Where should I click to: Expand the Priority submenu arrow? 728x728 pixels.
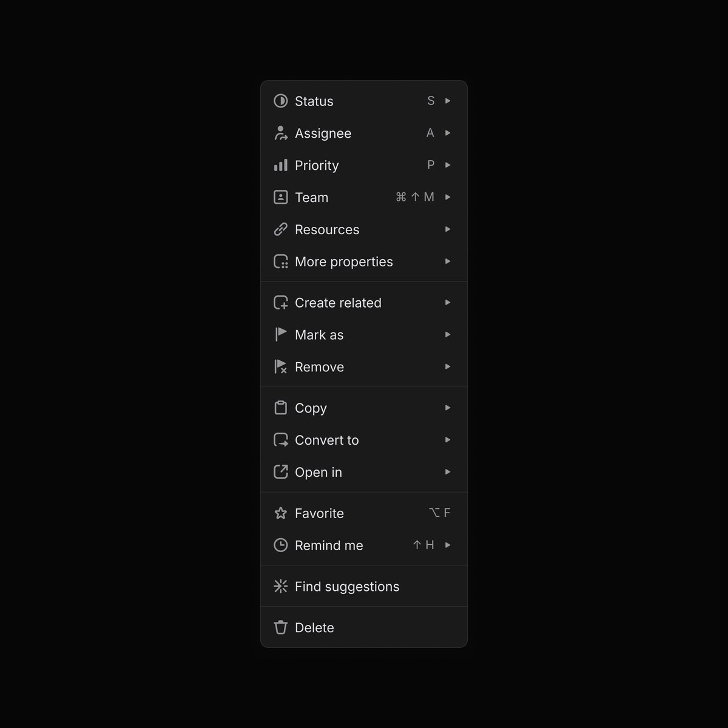[448, 165]
